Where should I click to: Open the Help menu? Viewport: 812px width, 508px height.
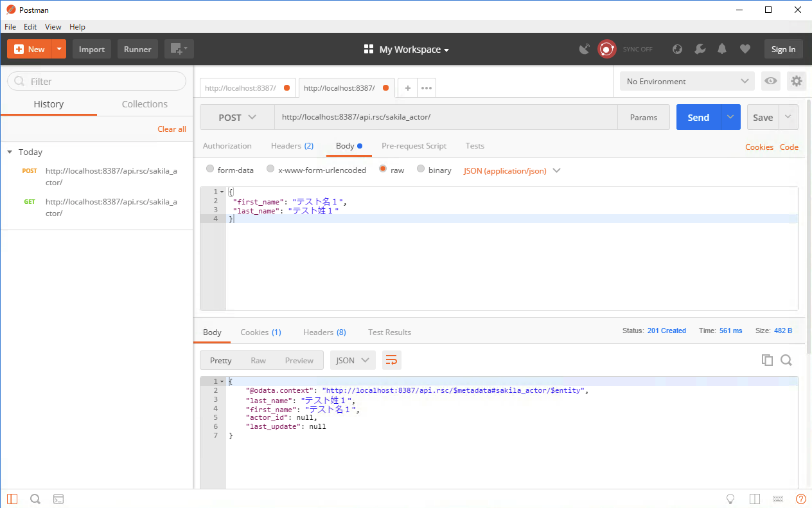point(77,27)
